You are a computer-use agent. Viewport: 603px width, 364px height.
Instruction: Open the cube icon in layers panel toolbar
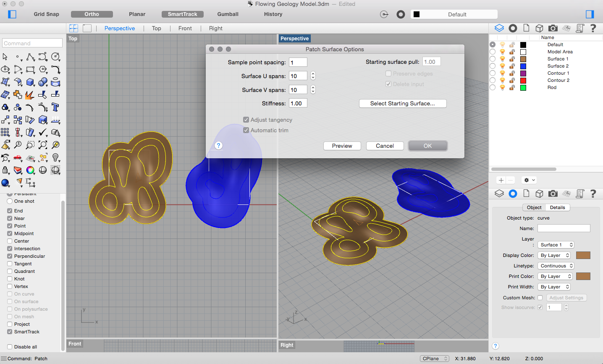[x=540, y=28]
